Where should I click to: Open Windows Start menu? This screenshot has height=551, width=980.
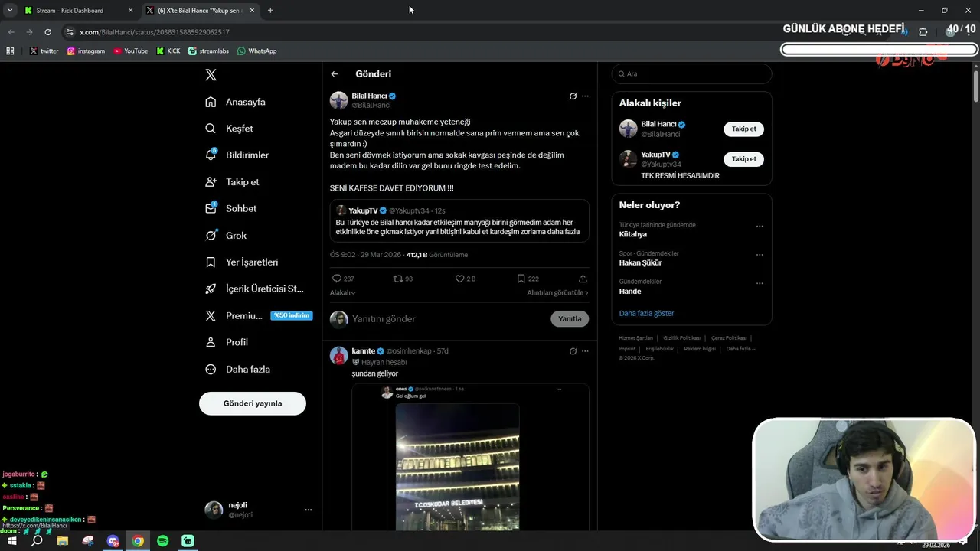(11, 541)
